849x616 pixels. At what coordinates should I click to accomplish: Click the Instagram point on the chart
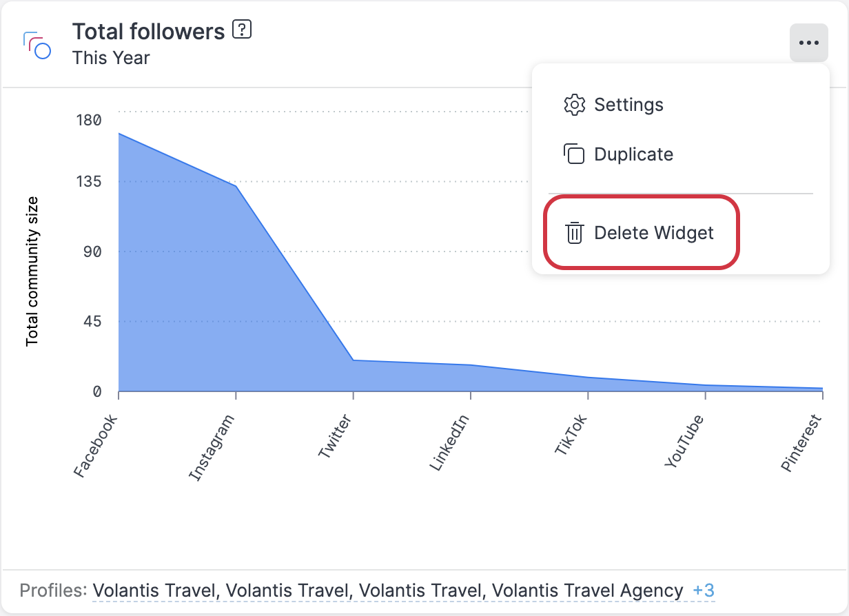tap(236, 186)
